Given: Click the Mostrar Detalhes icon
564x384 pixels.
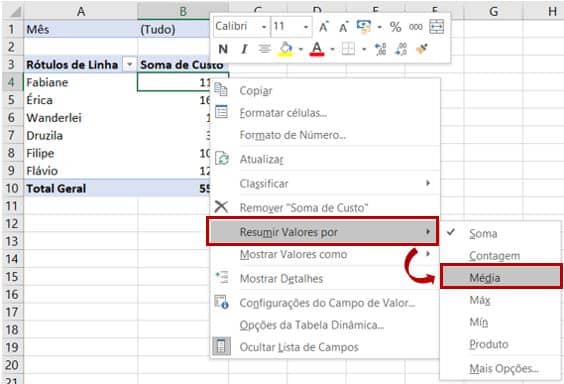Looking at the screenshot, I should pyautogui.click(x=222, y=278).
